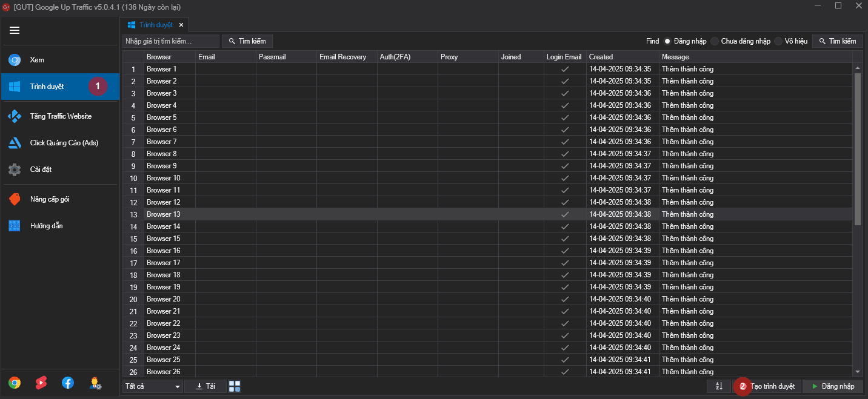
Task: Click the scrollbar up arrow
Action: 857,67
